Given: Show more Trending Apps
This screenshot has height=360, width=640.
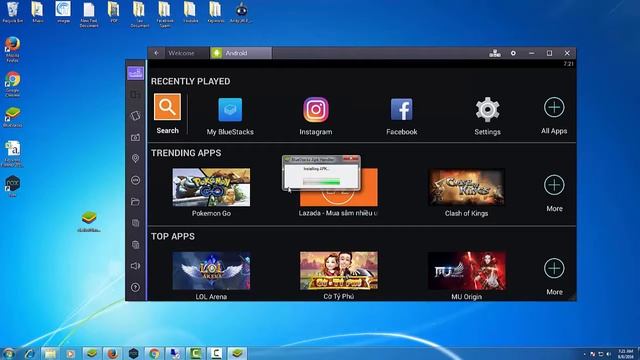Looking at the screenshot, I should click(x=554, y=185).
